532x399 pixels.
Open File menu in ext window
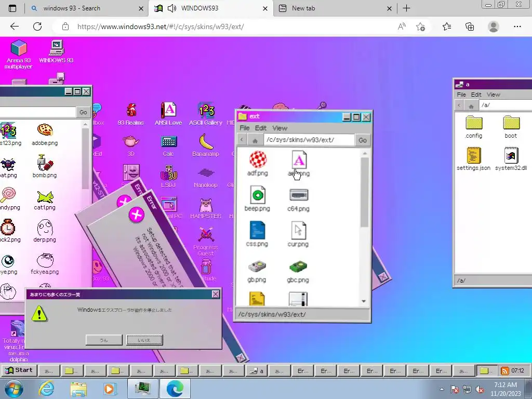coord(245,128)
